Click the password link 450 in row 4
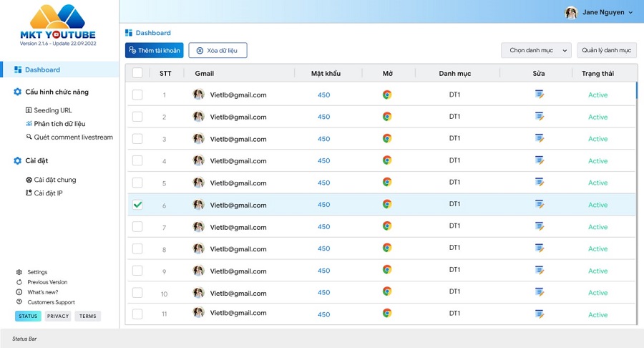Viewport: 644px width, 348px height. (323, 160)
